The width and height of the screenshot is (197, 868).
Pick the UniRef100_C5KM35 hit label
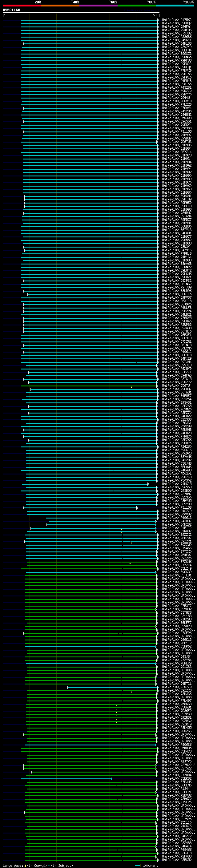coord(176,748)
